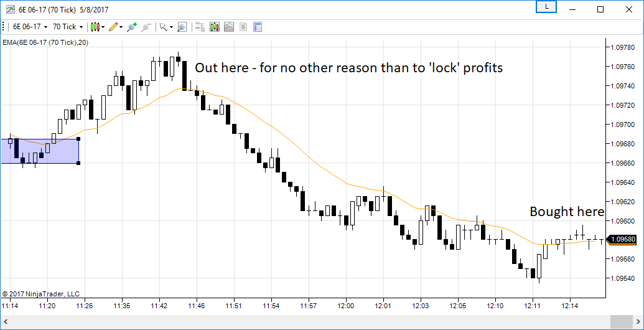Click the 'Bought here' annotation text
Image resolution: width=644 pixels, height=330 pixels.
tap(567, 212)
